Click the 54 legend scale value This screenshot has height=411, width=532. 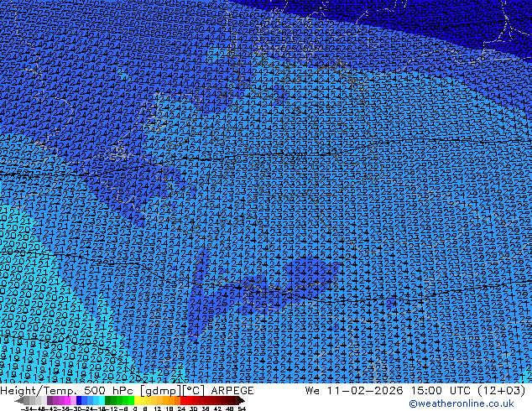[x=241, y=408]
